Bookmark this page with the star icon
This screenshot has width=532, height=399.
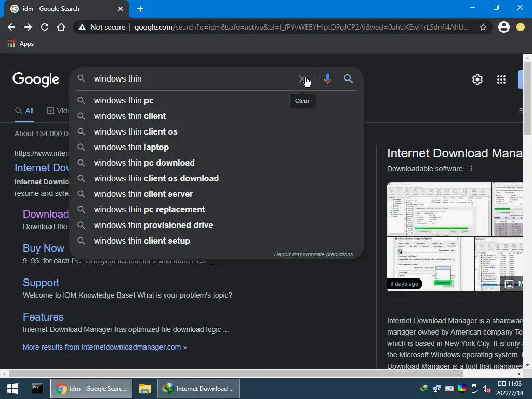coord(483,27)
